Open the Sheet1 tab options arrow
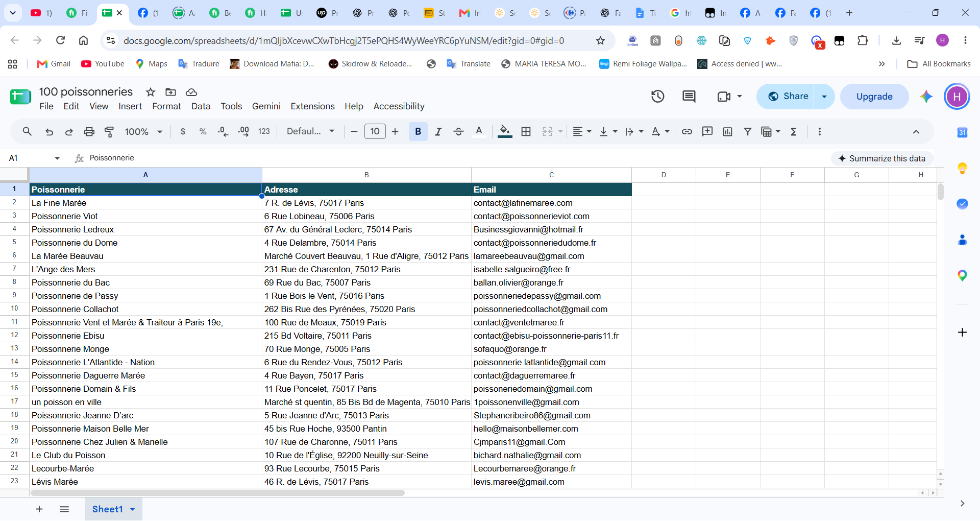The image size is (980, 521). [133, 509]
